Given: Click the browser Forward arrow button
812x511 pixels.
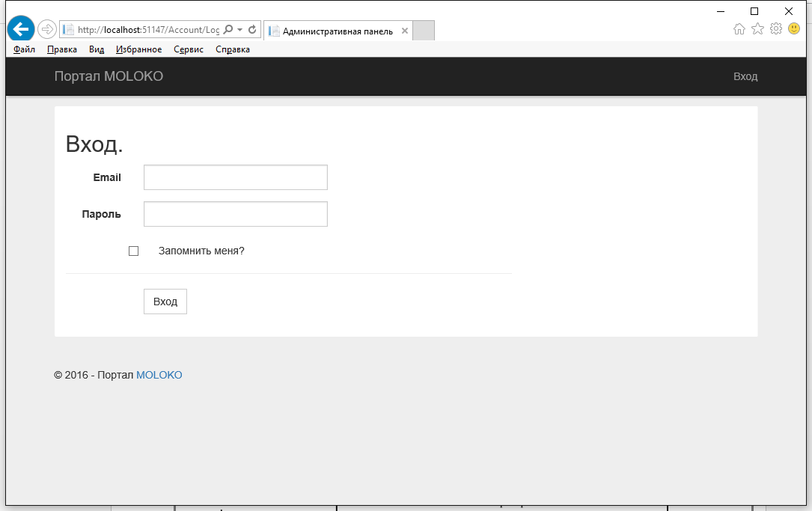Looking at the screenshot, I should [x=46, y=29].
